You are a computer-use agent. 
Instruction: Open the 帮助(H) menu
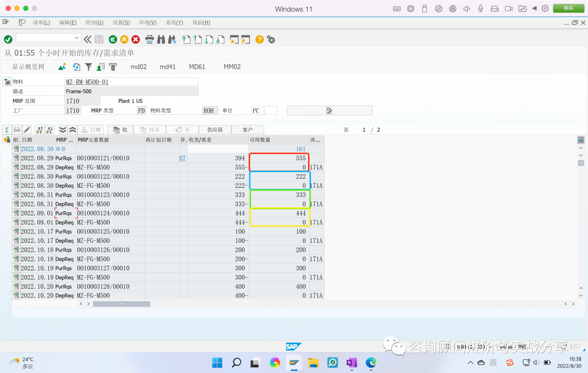tap(201, 22)
